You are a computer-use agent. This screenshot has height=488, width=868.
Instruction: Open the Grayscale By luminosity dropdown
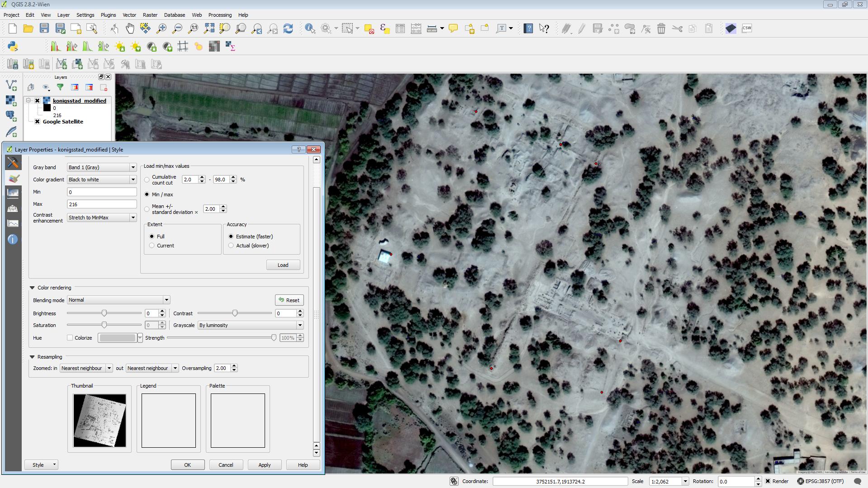point(251,325)
